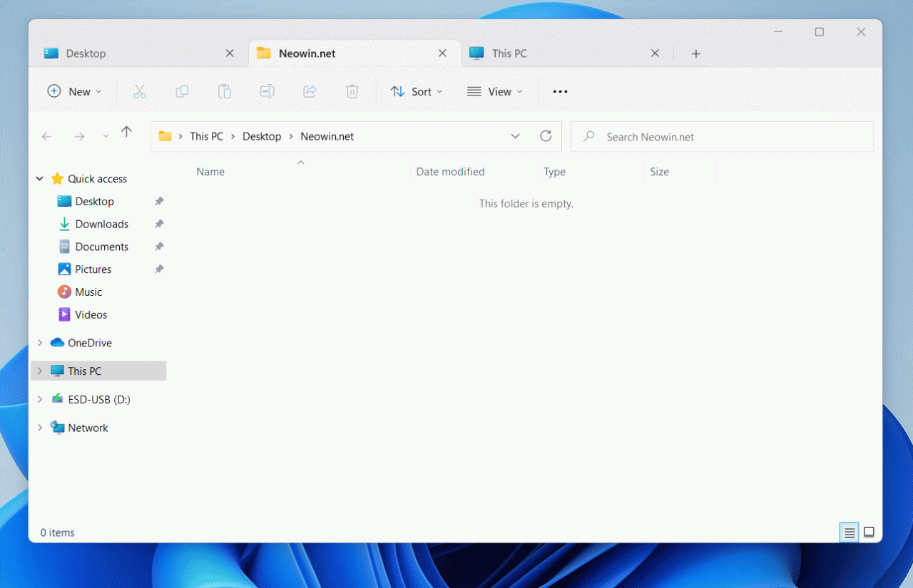Click the up navigation arrow

(x=127, y=131)
